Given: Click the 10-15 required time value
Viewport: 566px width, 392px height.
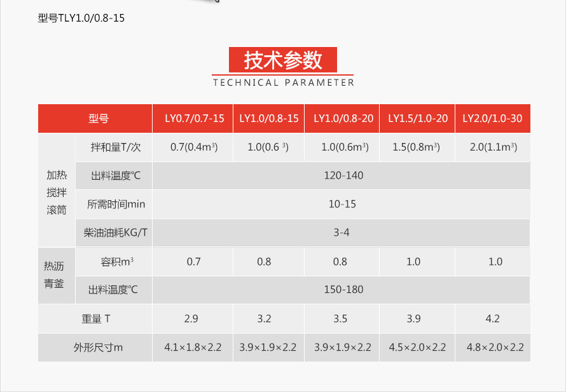Looking at the screenshot, I should pos(342,204).
